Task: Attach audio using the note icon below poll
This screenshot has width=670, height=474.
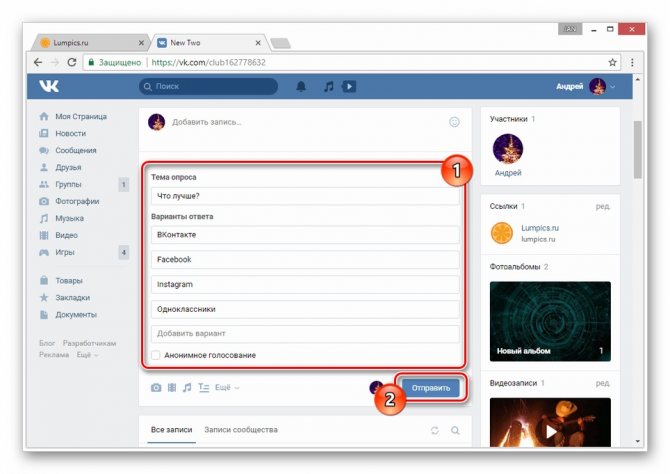Action: (x=186, y=387)
